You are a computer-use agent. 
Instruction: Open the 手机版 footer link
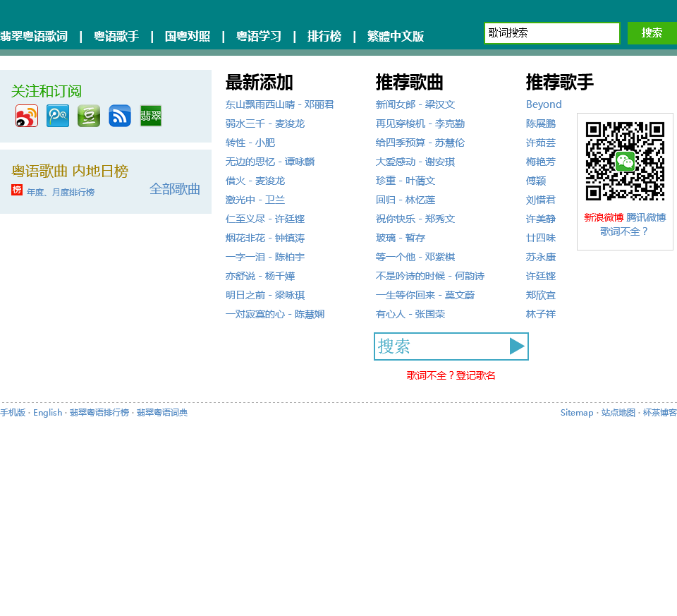(13, 413)
